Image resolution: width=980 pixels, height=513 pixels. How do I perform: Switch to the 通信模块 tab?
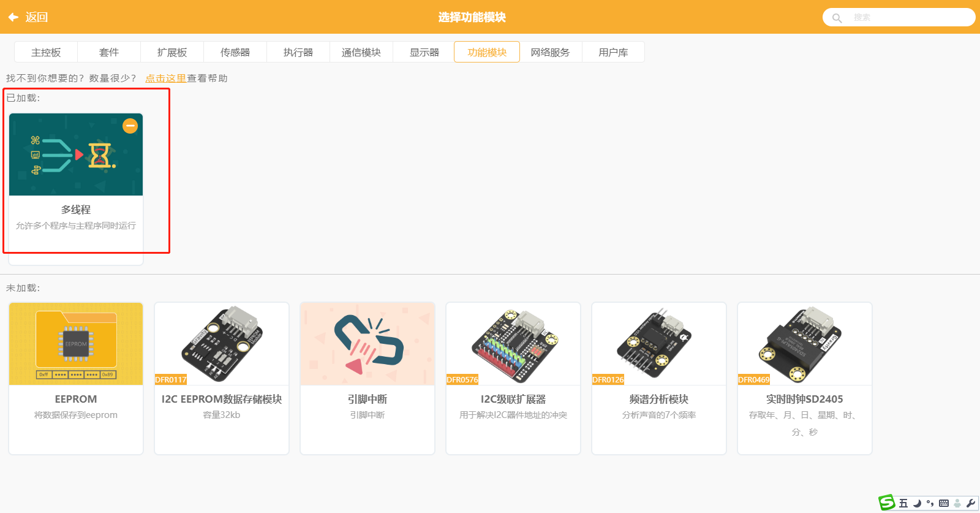tap(361, 52)
